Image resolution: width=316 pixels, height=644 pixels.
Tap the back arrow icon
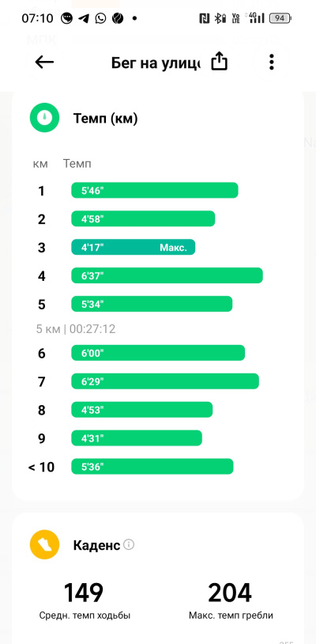click(44, 62)
